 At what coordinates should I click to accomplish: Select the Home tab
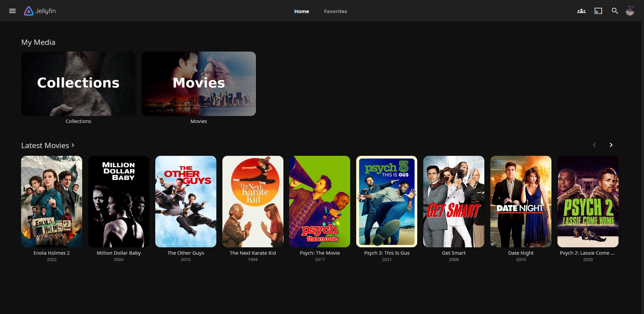tap(302, 11)
